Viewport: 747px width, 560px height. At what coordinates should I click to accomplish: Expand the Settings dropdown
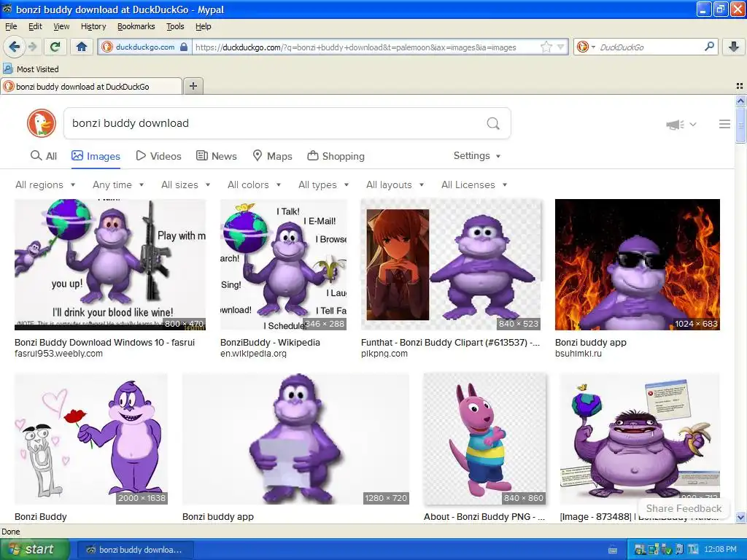point(477,156)
